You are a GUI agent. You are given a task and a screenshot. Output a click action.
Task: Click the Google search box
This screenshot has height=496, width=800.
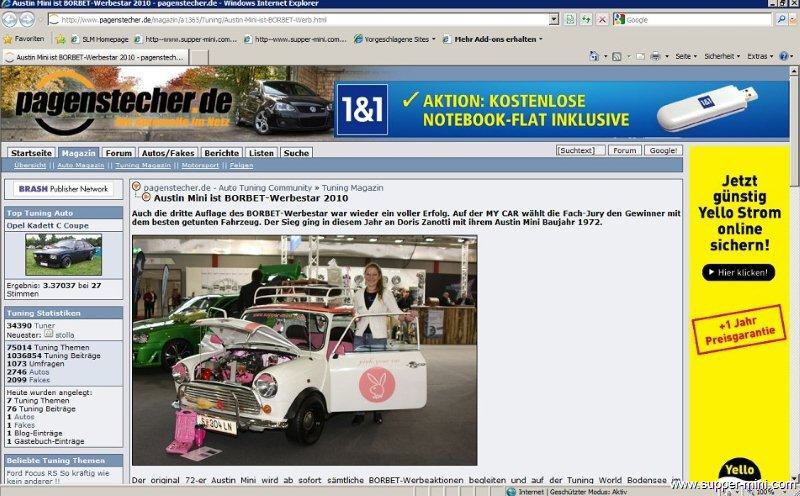(x=697, y=19)
